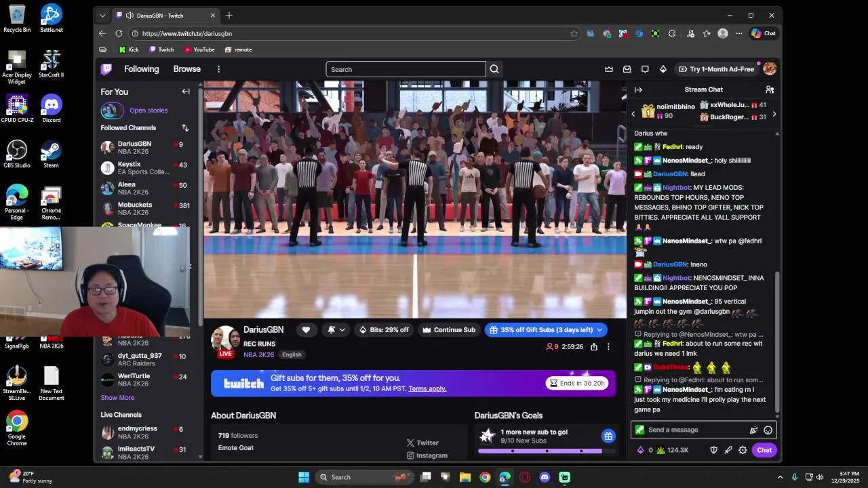Share the stream icon

pyautogui.click(x=594, y=346)
